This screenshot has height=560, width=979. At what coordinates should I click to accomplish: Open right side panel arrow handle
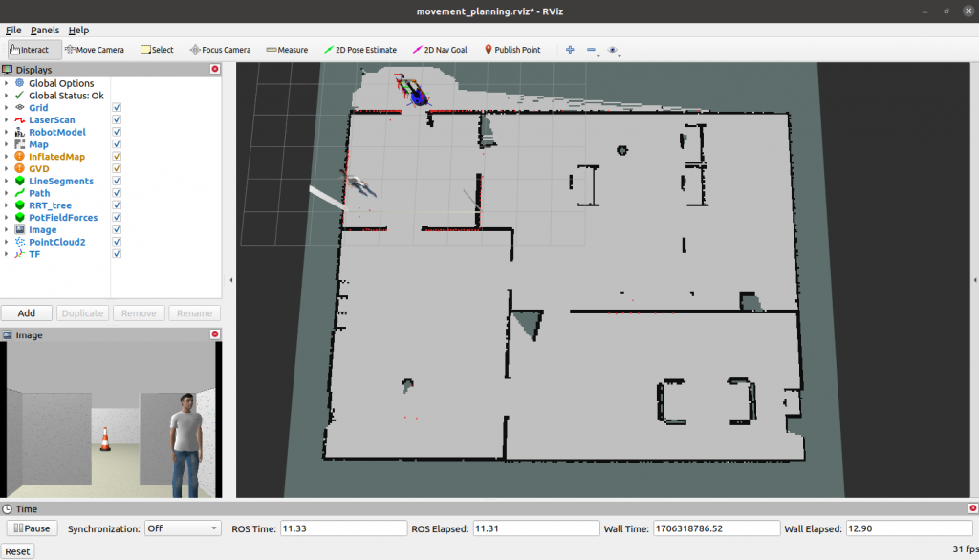pyautogui.click(x=974, y=280)
